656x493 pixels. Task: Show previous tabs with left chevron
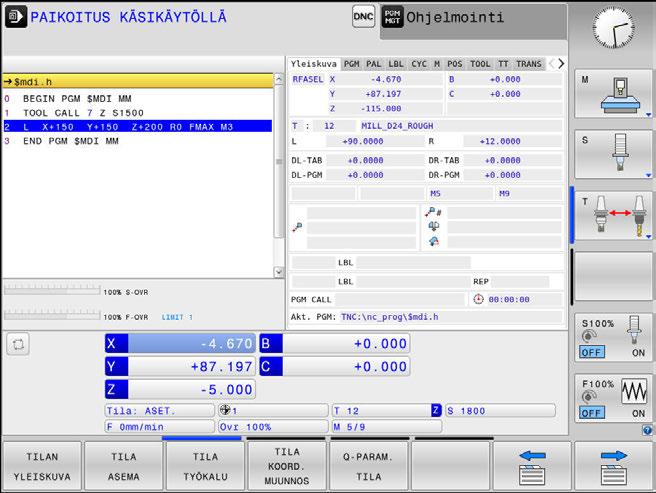pos(551,64)
